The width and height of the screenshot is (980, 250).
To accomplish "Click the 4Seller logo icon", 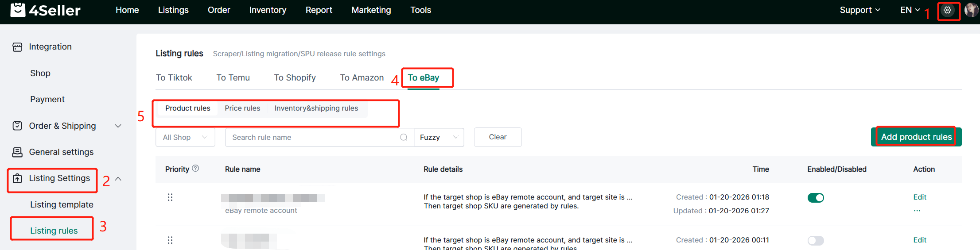I will point(18,10).
